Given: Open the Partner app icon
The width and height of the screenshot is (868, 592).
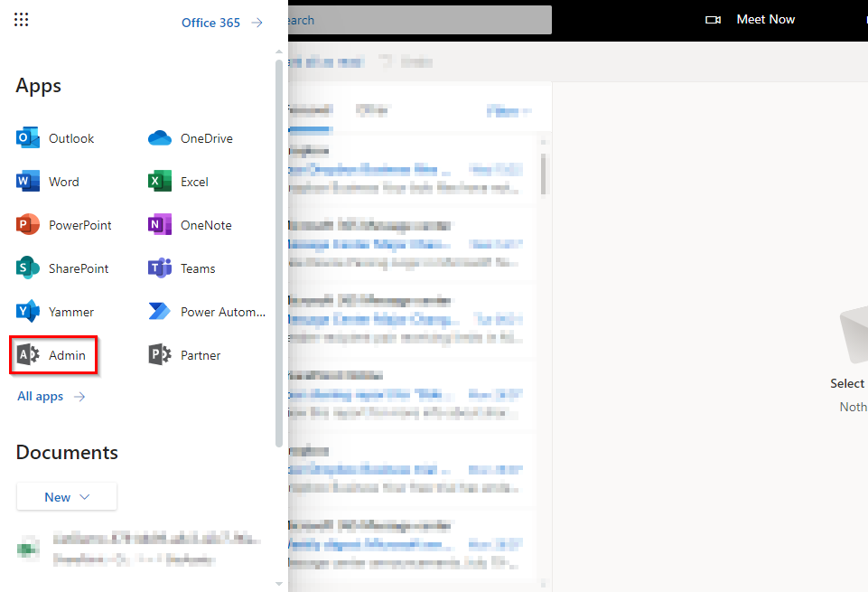Looking at the screenshot, I should coord(160,354).
